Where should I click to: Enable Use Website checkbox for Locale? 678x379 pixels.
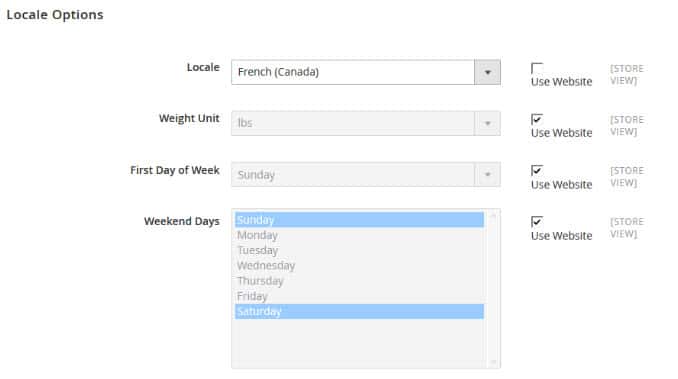pos(537,68)
